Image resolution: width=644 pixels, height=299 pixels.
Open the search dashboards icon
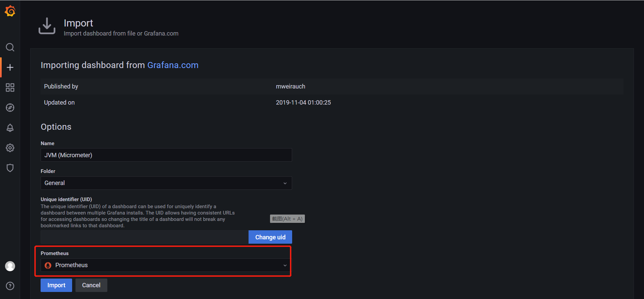10,47
